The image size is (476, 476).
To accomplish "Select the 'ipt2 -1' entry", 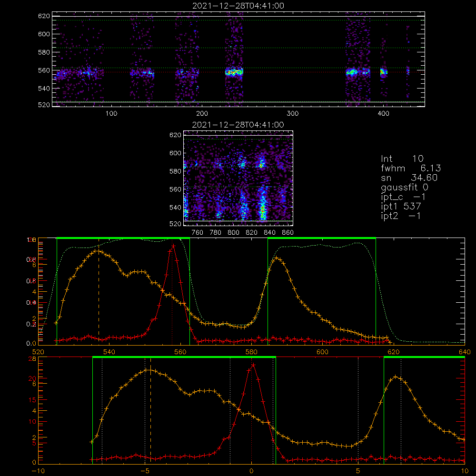I will pos(401,216).
